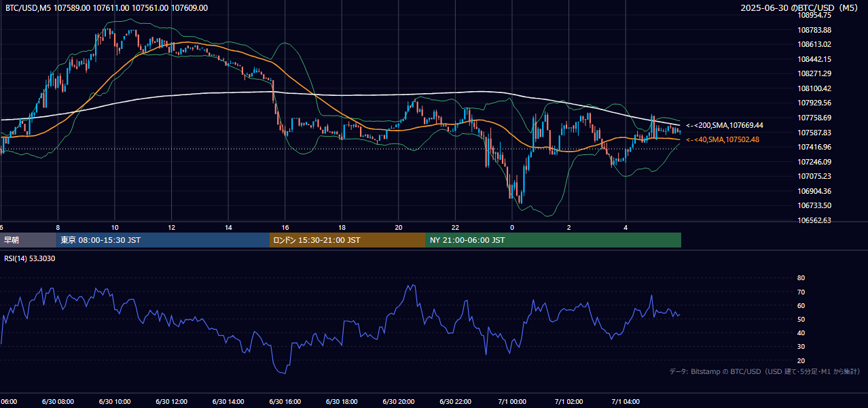Click hour tick 16 below the price chart
868x408 pixels.
pyautogui.click(x=285, y=227)
